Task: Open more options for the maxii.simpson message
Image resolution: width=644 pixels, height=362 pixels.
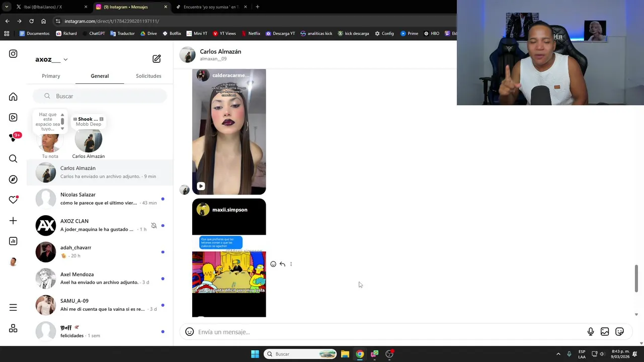Action: click(291, 264)
